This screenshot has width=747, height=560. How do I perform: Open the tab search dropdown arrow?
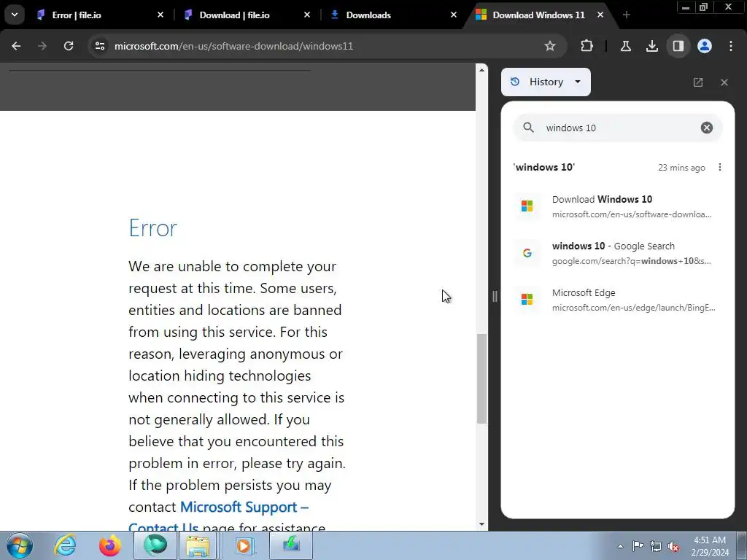(x=15, y=15)
